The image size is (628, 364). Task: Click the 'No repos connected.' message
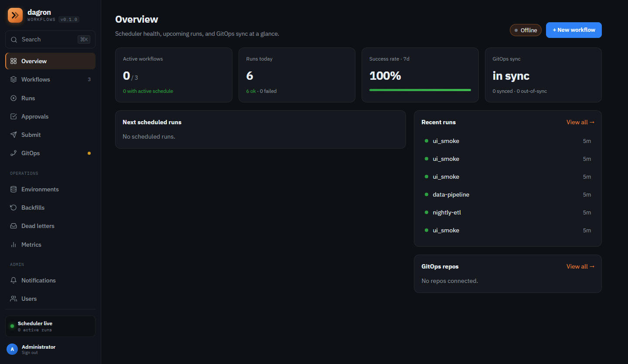pyautogui.click(x=450, y=281)
